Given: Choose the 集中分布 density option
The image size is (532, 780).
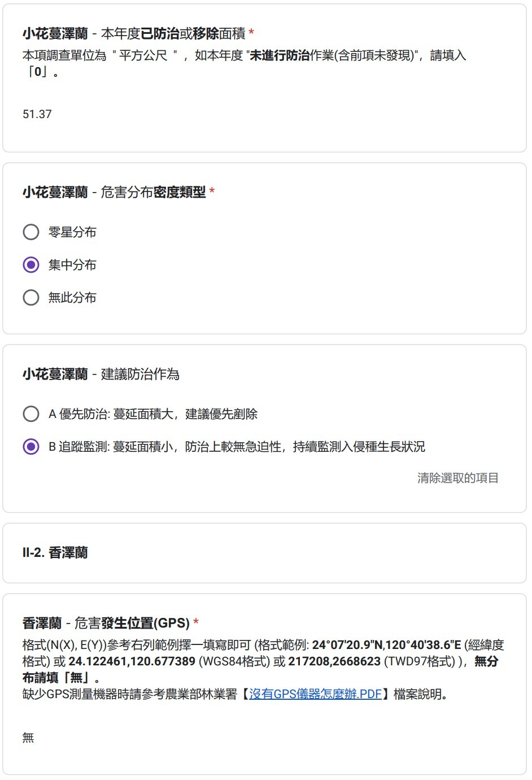Looking at the screenshot, I should point(31,265).
